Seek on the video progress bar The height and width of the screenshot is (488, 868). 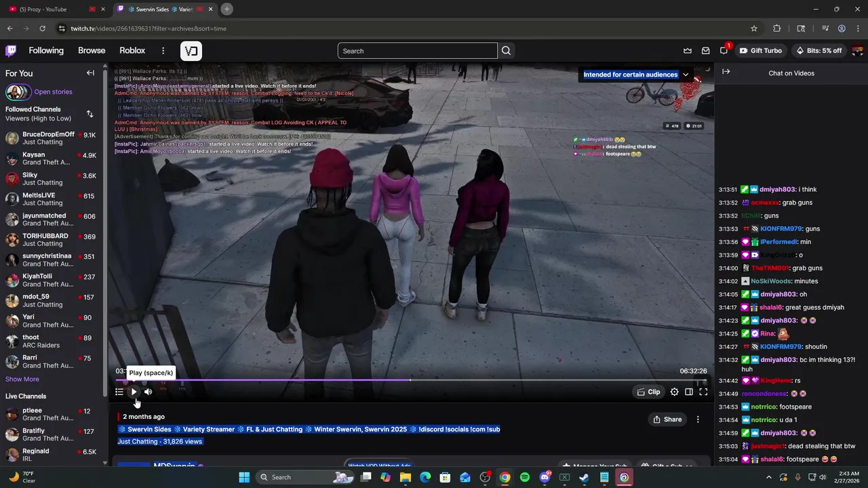coord(410,380)
